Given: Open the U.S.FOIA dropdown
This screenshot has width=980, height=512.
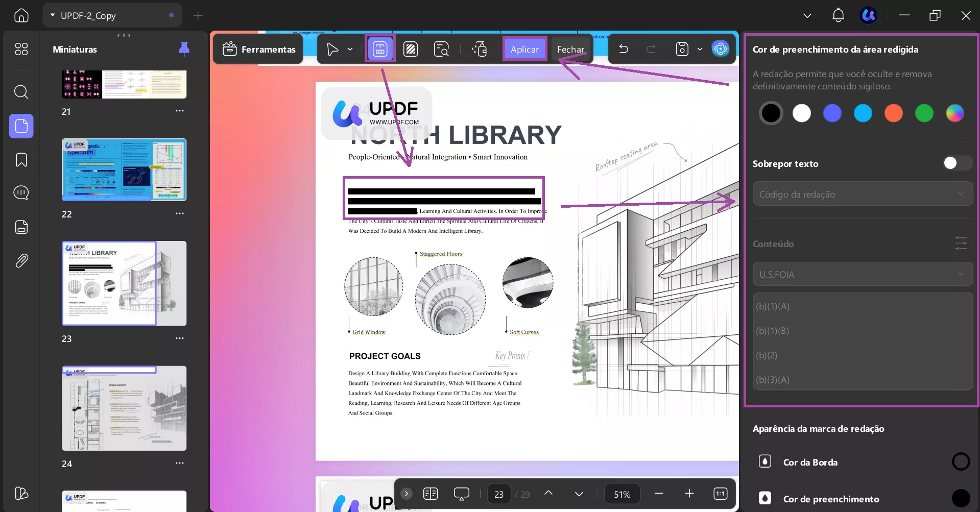Looking at the screenshot, I should click(x=863, y=275).
